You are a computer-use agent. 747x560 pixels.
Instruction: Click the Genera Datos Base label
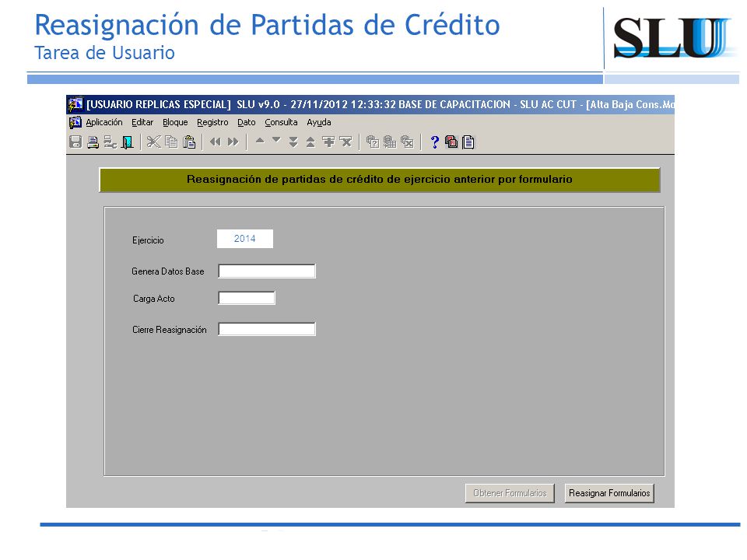(168, 271)
